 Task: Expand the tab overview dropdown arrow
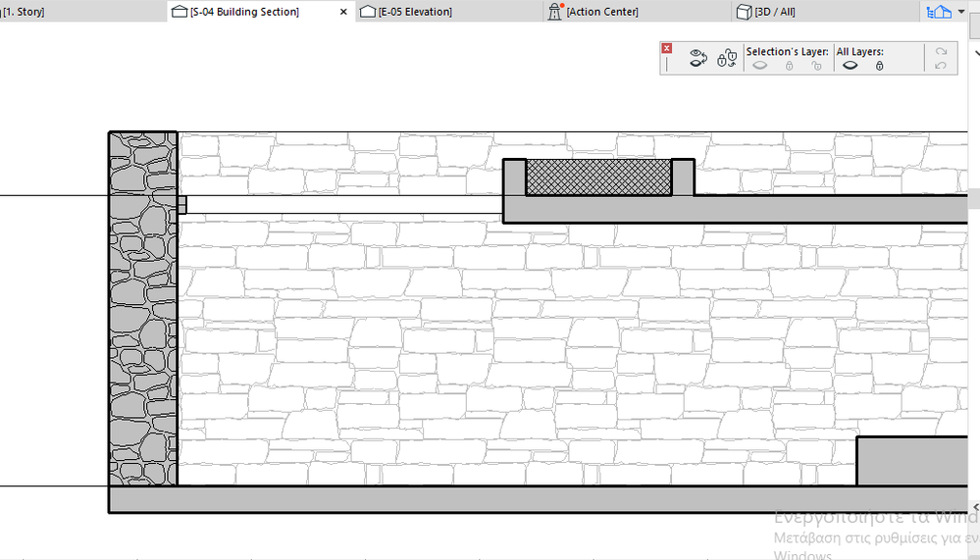(961, 11)
